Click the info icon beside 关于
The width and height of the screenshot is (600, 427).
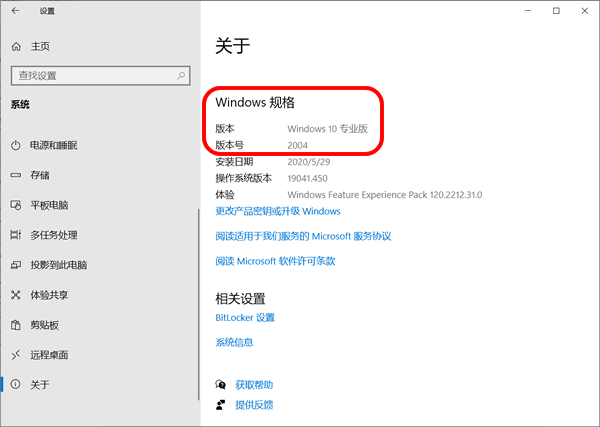tap(16, 384)
